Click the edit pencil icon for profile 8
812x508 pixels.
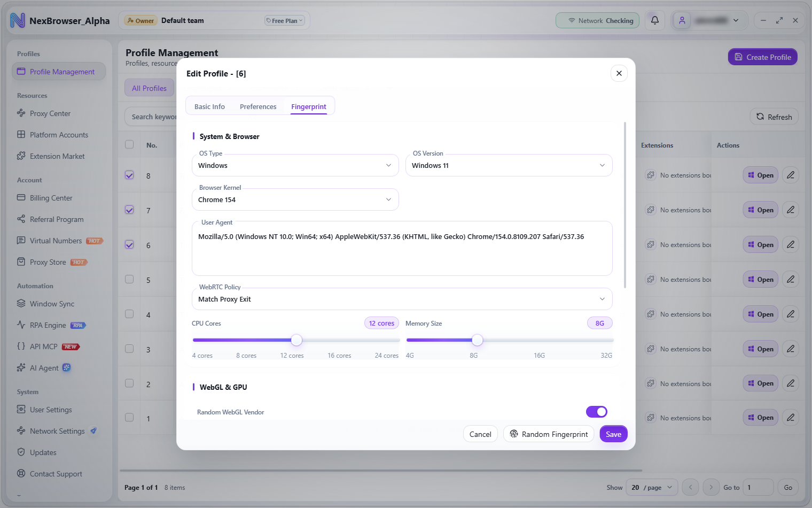tap(791, 175)
